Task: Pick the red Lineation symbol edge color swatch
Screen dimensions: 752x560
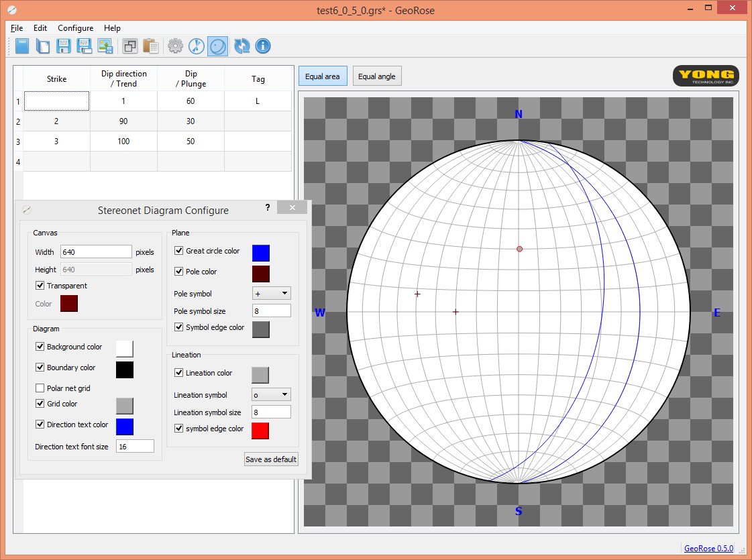Action: (260, 431)
